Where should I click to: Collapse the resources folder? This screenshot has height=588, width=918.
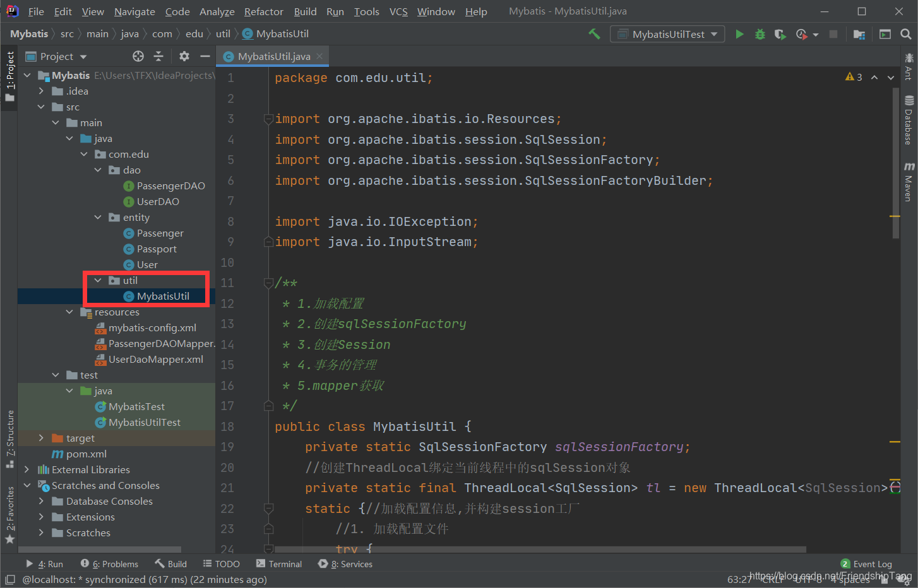click(x=69, y=312)
